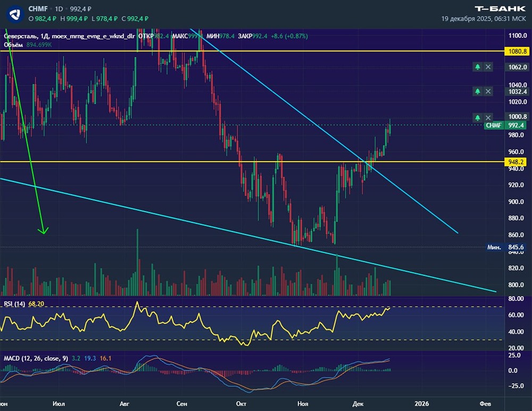
Task: Click the L 978,4 ₽ low value
Action: point(104,19)
